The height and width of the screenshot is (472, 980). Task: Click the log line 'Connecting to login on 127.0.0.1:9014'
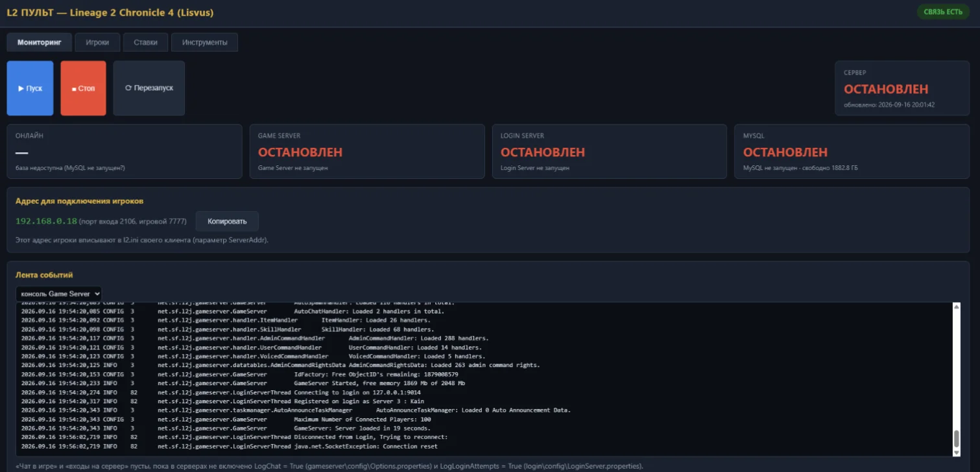coord(221,392)
